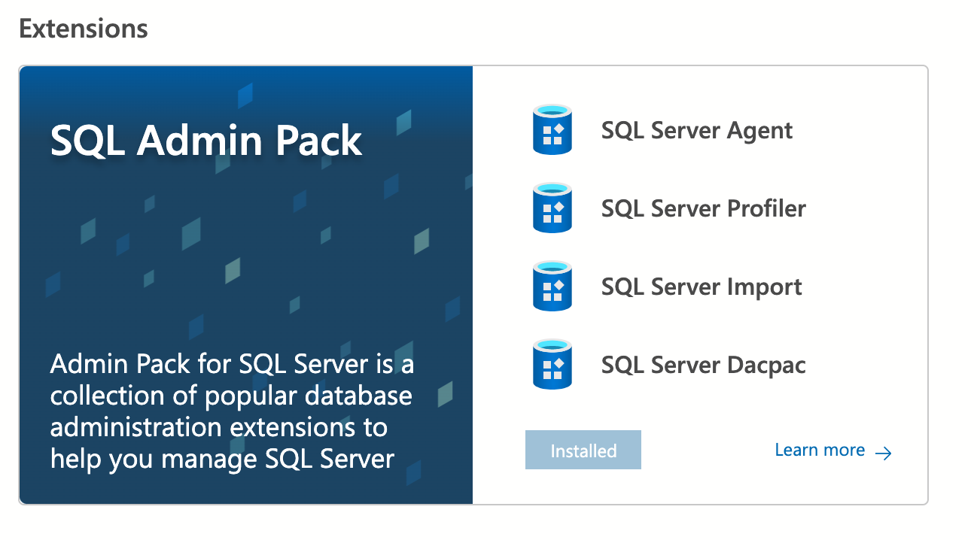
Task: Click the Admin Pack description paragraph
Action: click(x=232, y=411)
